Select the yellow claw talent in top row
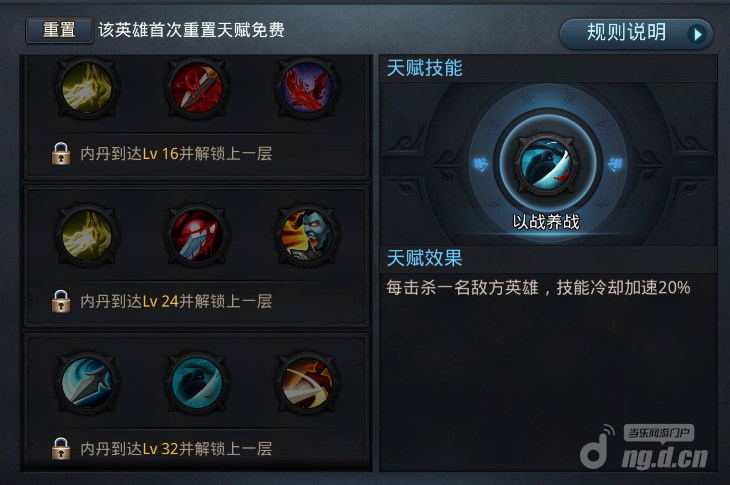The width and height of the screenshot is (730, 485). coord(87,88)
